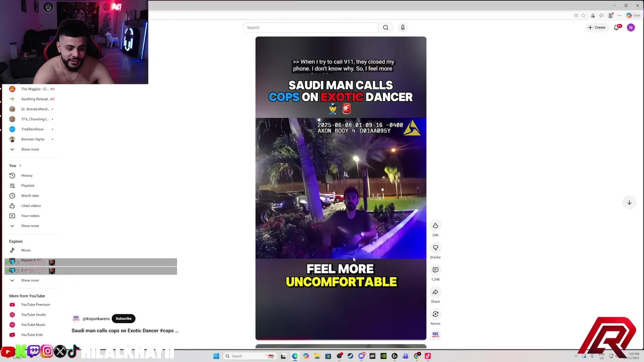Open the purple N account avatar

coord(630,28)
